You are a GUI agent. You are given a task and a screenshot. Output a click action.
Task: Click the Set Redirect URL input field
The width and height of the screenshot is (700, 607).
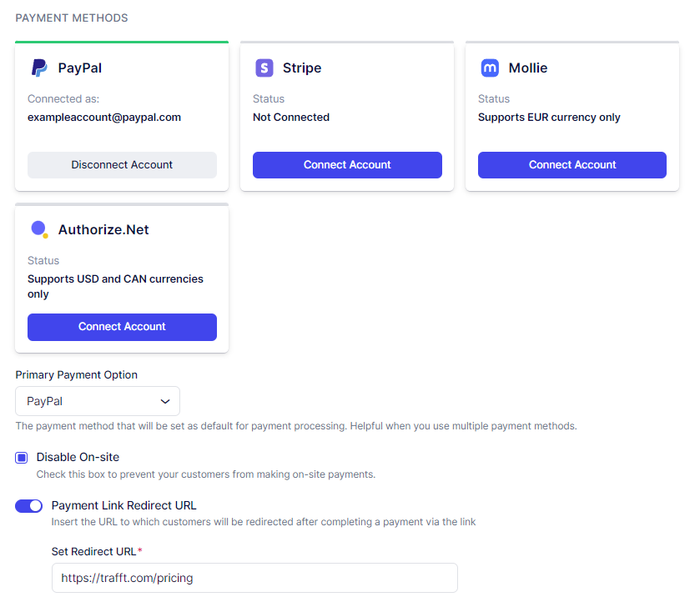(x=254, y=578)
